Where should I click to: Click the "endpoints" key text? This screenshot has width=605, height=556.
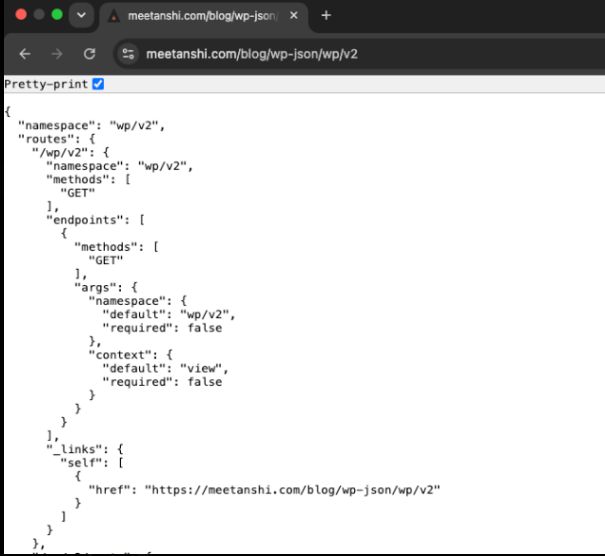click(x=85, y=220)
